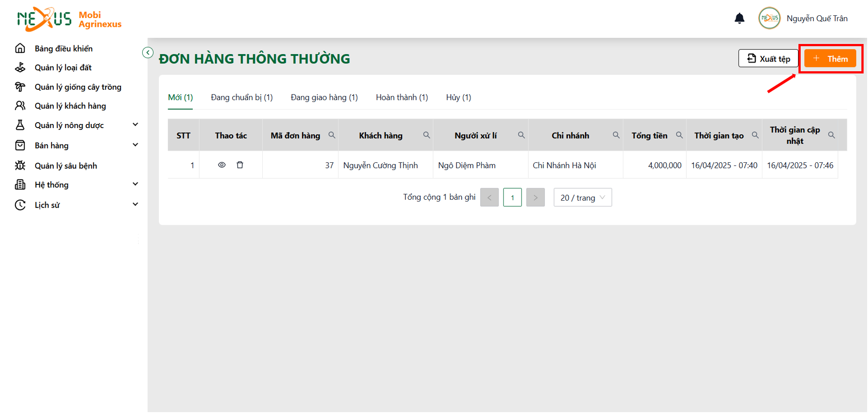The height and width of the screenshot is (413, 868).
Task: Click Tổng cộng 1 bản ghi text
Action: [x=439, y=197]
